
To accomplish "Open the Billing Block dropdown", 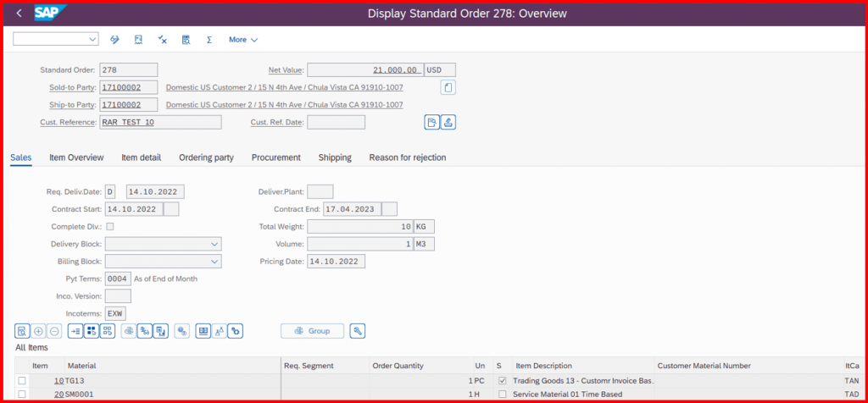I will click(214, 261).
